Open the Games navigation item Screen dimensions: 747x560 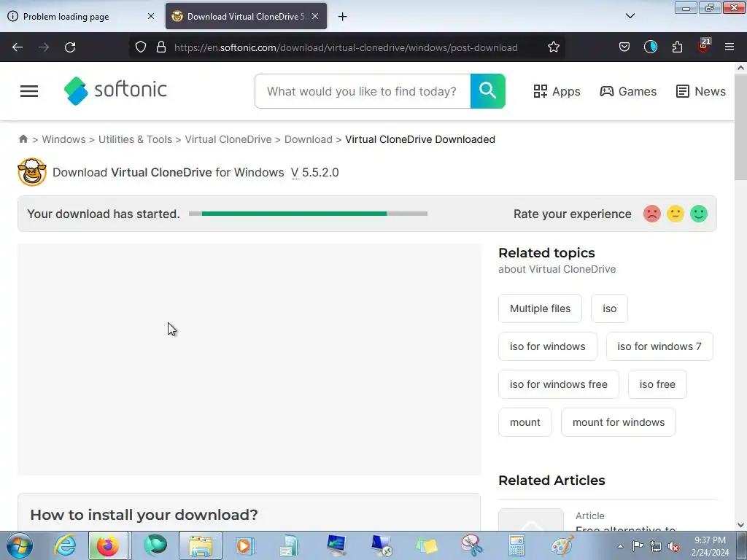[x=628, y=91]
